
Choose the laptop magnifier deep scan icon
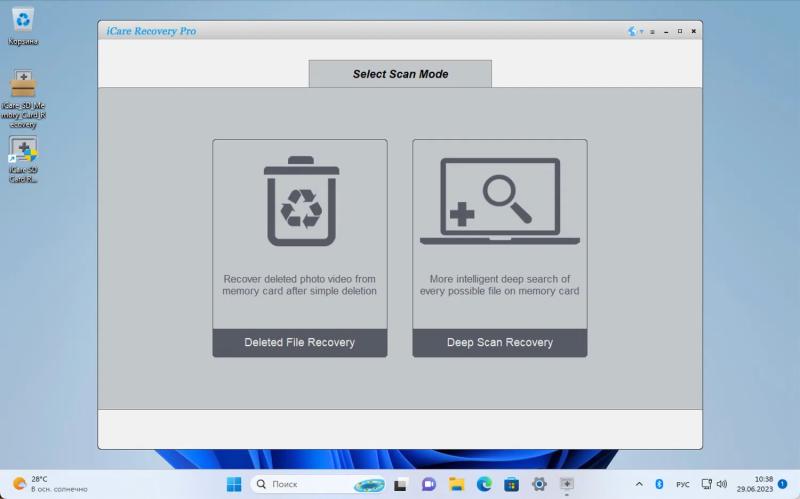tap(499, 201)
